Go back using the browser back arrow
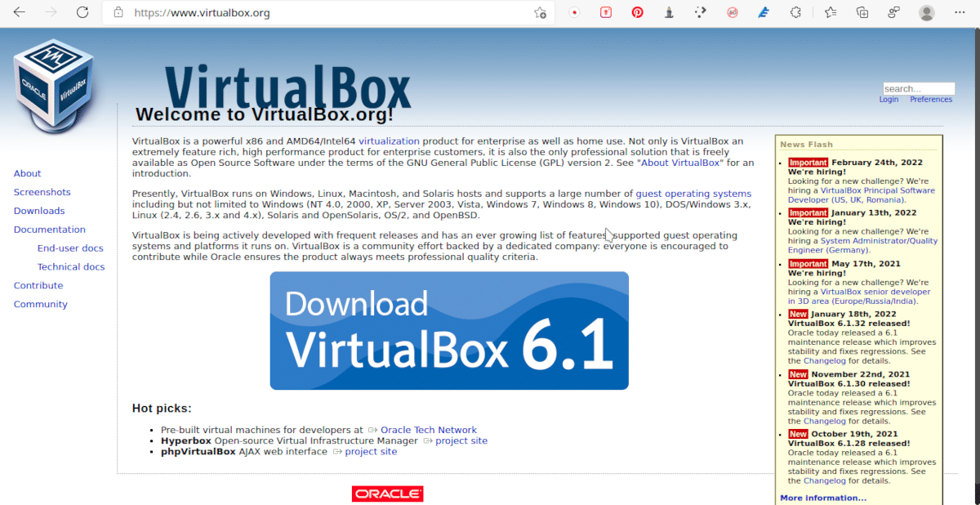This screenshot has height=505, width=980. [x=20, y=12]
